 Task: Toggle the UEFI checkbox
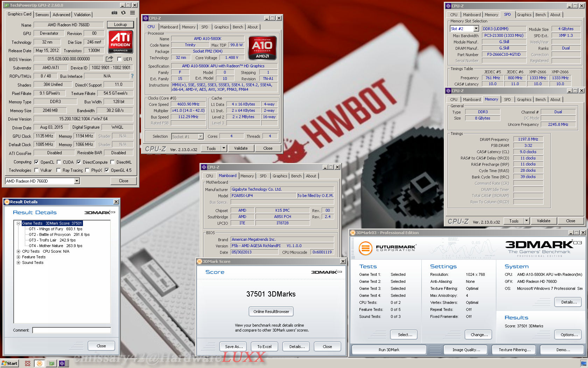119,59
